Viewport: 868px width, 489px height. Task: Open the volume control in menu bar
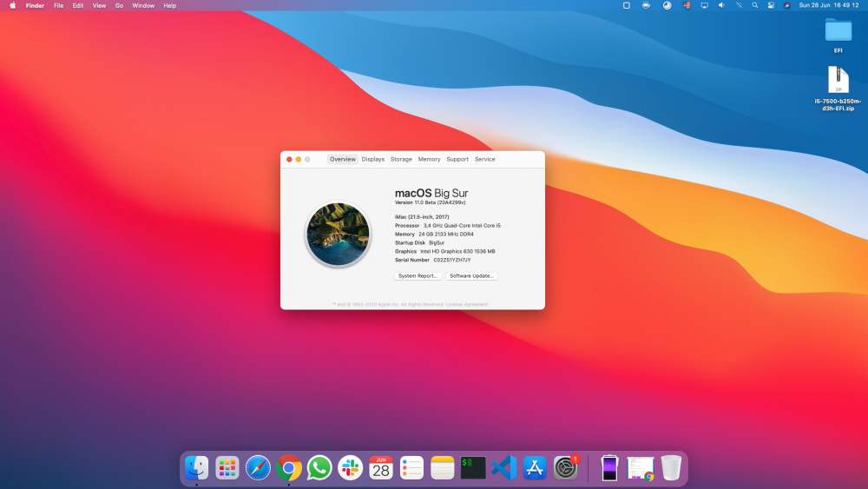721,5
